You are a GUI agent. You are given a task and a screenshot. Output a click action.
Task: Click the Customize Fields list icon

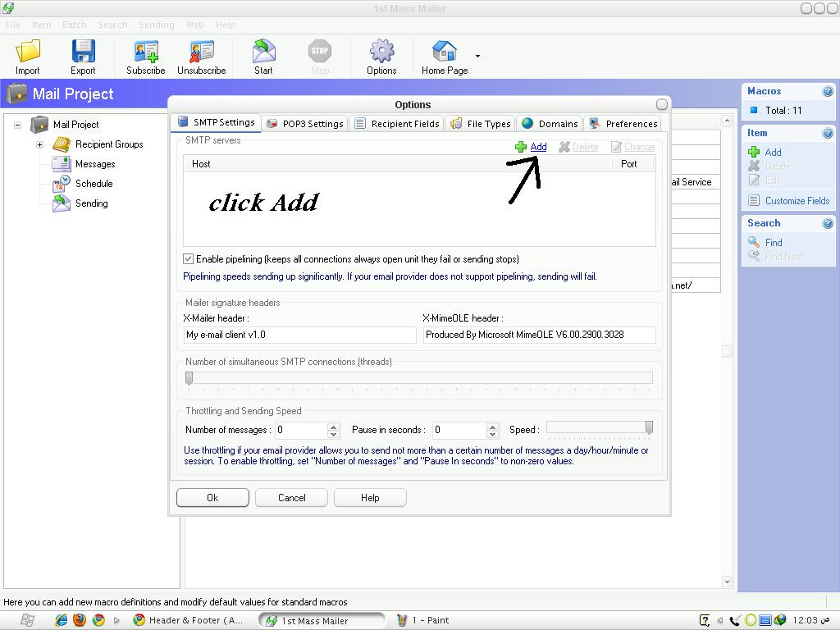[754, 201]
